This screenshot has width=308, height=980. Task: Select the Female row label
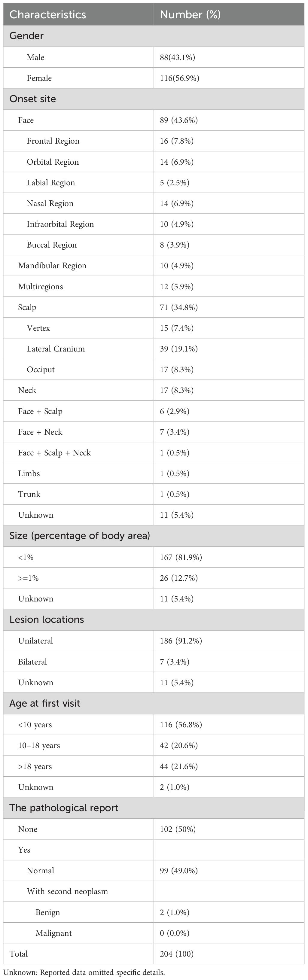click(x=39, y=78)
